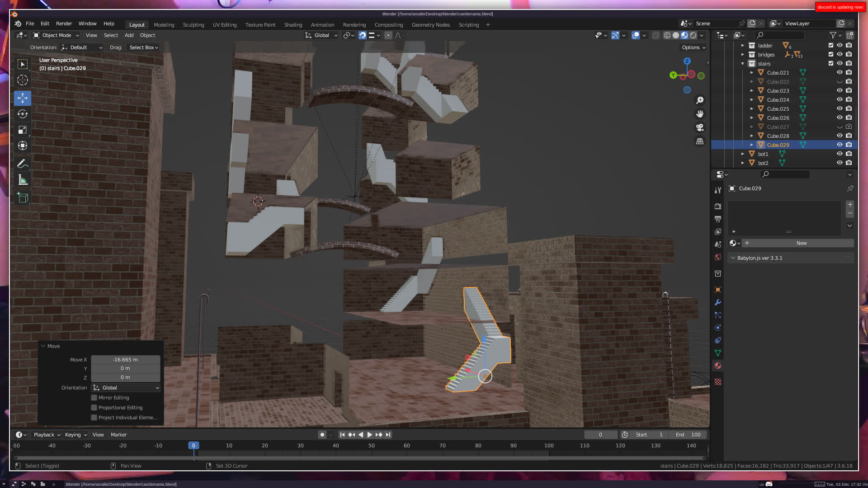The width and height of the screenshot is (868, 488).
Task: Click the camera view icon in viewport
Action: (x=700, y=127)
